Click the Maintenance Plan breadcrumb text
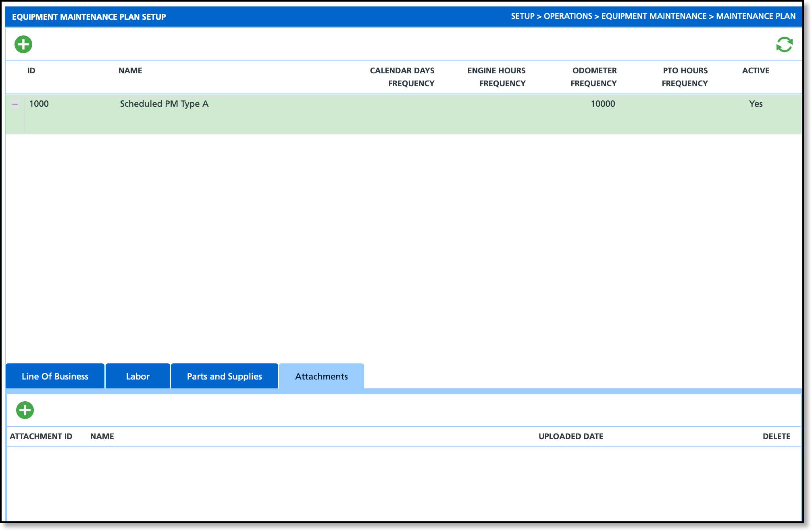Viewport: 812px width, 531px height. [x=756, y=16]
